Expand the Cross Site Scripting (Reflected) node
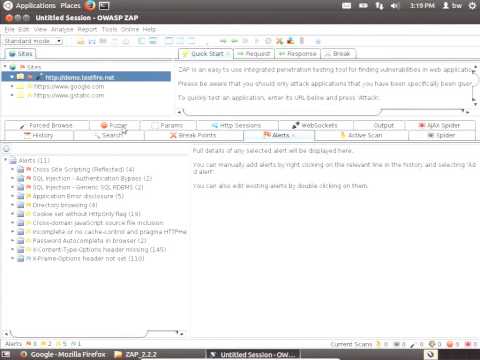 (12, 169)
